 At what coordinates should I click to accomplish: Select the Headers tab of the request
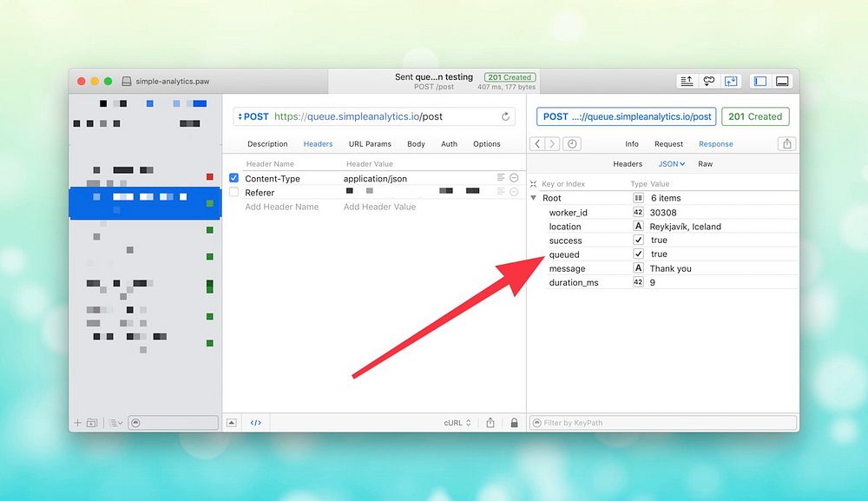click(318, 144)
